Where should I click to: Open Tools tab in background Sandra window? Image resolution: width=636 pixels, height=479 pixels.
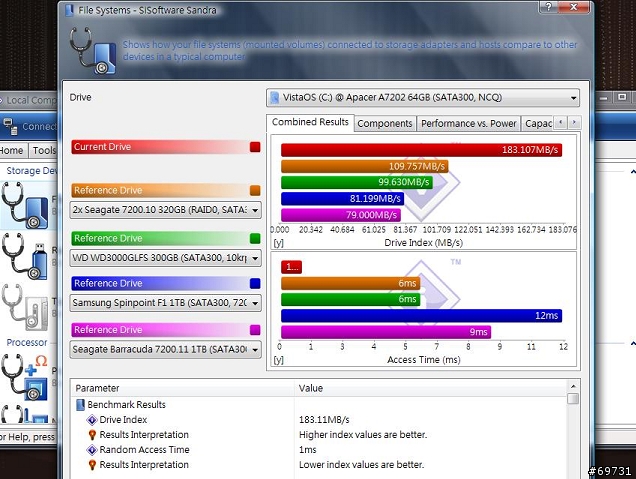click(44, 151)
